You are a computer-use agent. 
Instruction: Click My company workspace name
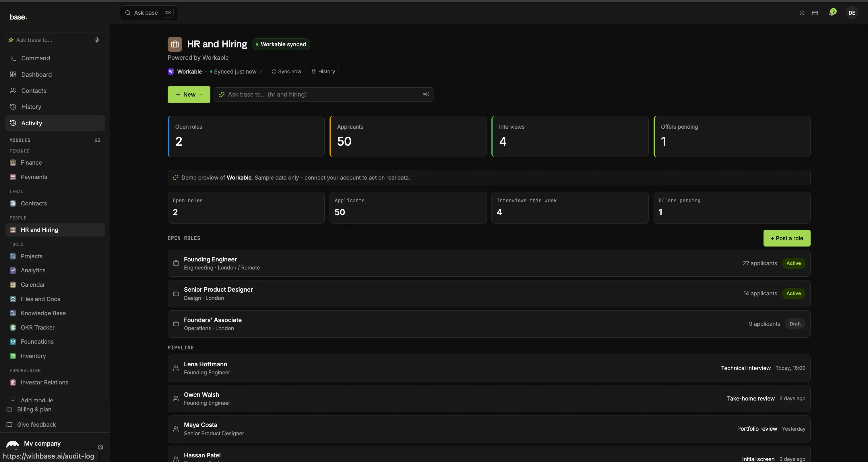pos(42,443)
